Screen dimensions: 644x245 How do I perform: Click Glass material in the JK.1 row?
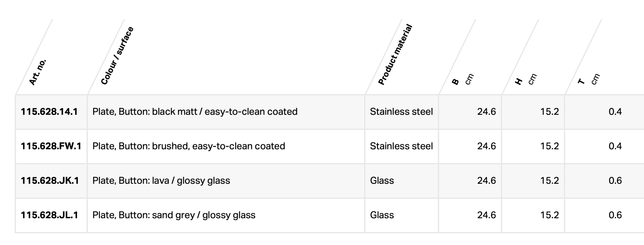[x=382, y=181]
